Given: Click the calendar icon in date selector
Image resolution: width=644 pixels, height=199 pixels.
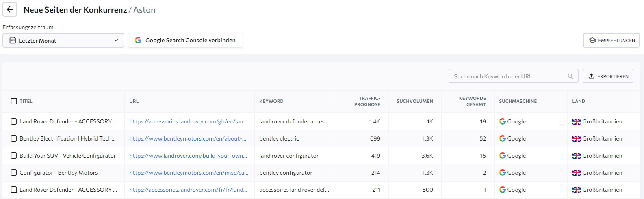Looking at the screenshot, I should pyautogui.click(x=13, y=40).
